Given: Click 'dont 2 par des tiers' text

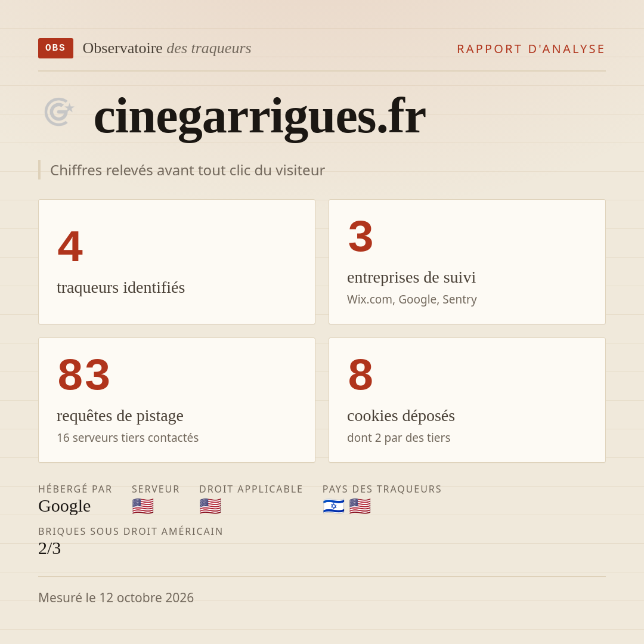Looking at the screenshot, I should point(398,438).
